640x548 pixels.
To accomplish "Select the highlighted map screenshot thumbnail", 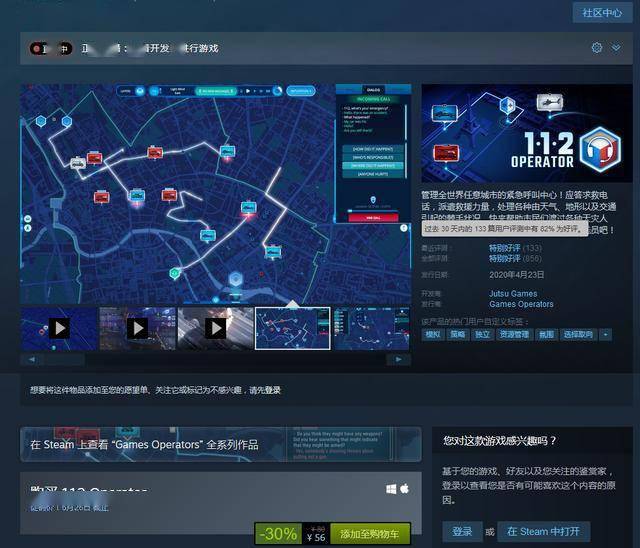I will (x=293, y=328).
